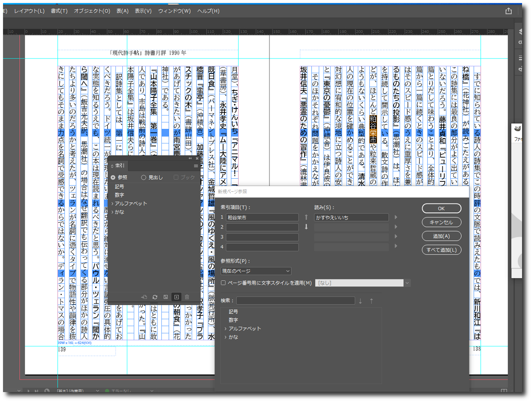This screenshot has height=402, width=532.
Task: Enable ページ番号用に文字スタイルを適用 checkbox
Action: tap(223, 283)
